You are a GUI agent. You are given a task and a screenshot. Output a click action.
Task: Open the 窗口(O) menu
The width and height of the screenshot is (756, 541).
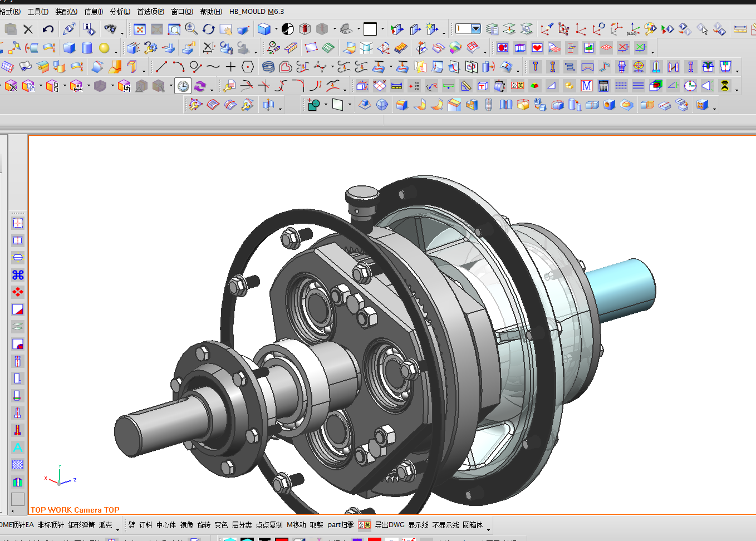click(x=182, y=12)
